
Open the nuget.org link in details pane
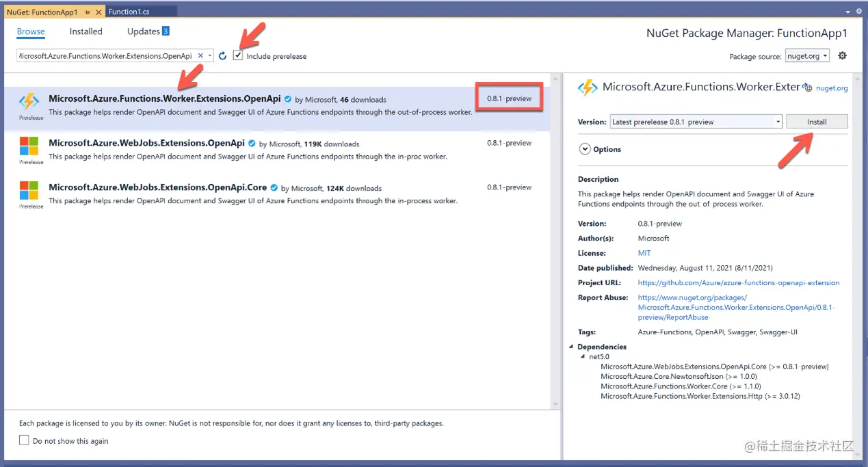[832, 88]
